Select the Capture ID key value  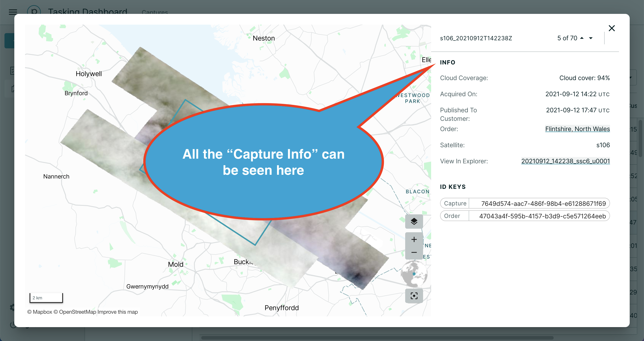pos(544,203)
